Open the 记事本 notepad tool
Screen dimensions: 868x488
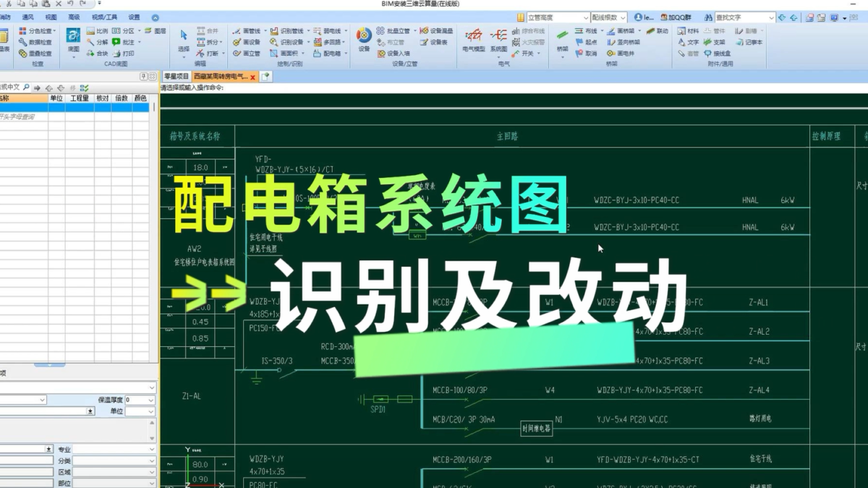click(749, 42)
